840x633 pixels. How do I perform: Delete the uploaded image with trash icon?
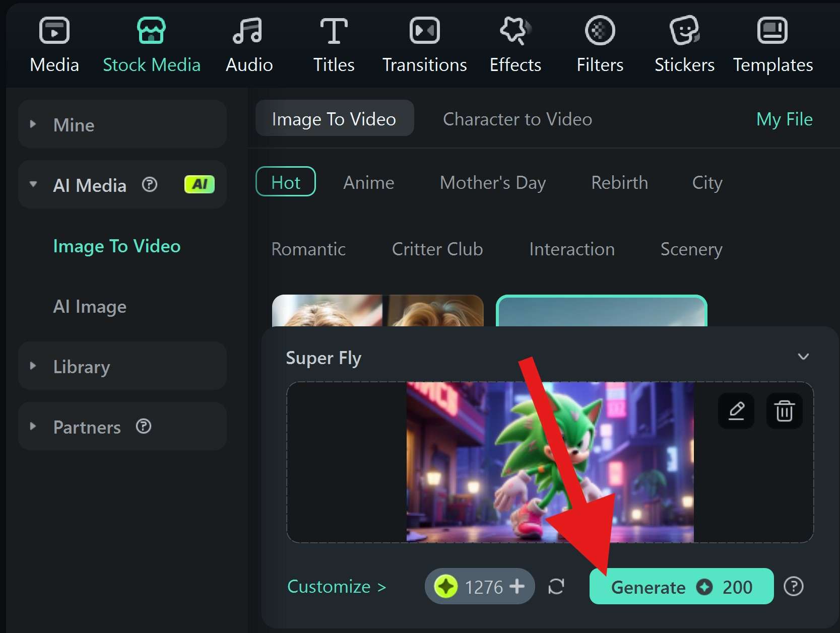[785, 411]
